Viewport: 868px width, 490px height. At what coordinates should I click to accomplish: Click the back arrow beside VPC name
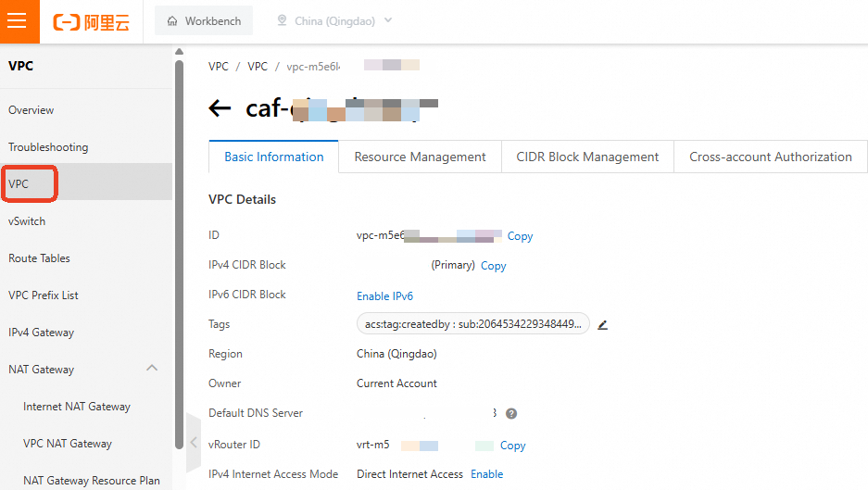(x=220, y=108)
